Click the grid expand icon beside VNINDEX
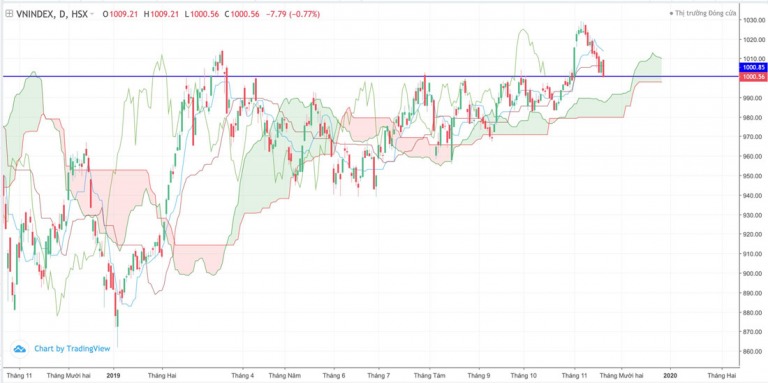The image size is (768, 383). (9, 15)
